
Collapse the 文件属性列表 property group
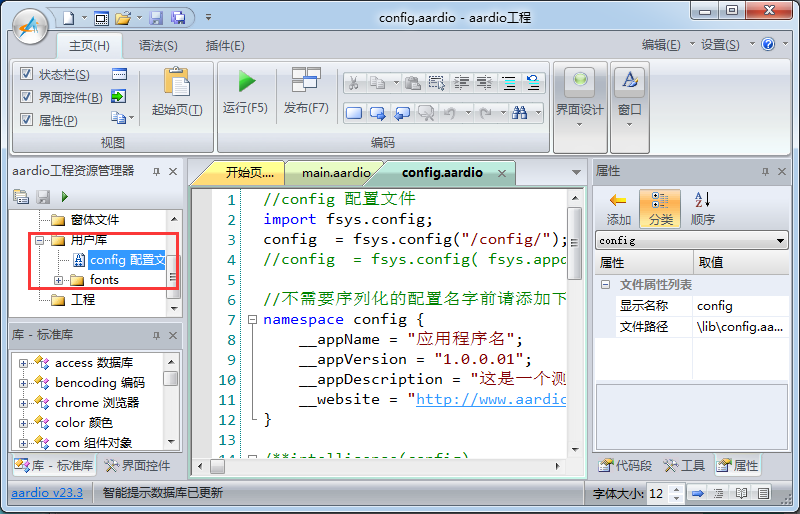pyautogui.click(x=607, y=285)
